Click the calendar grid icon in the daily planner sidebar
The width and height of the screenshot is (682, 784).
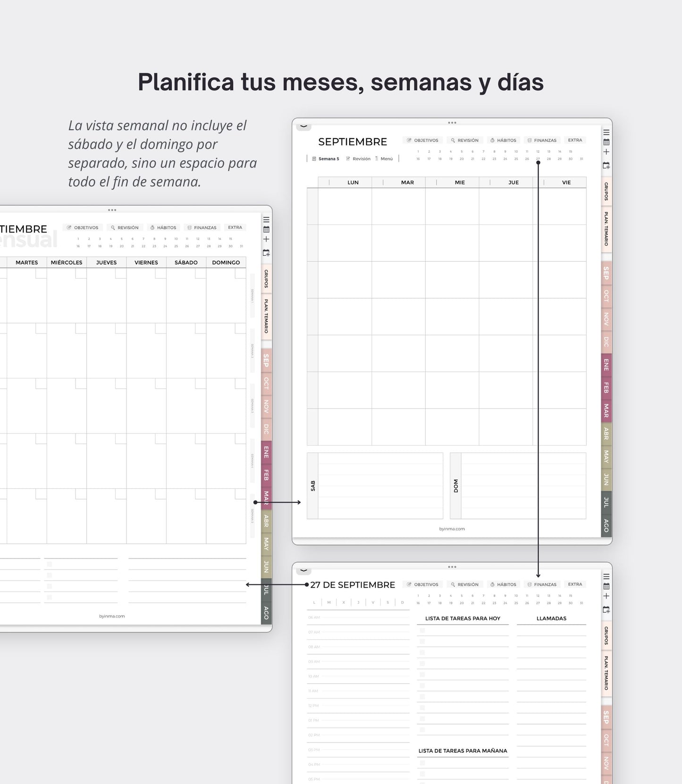pos(606,586)
